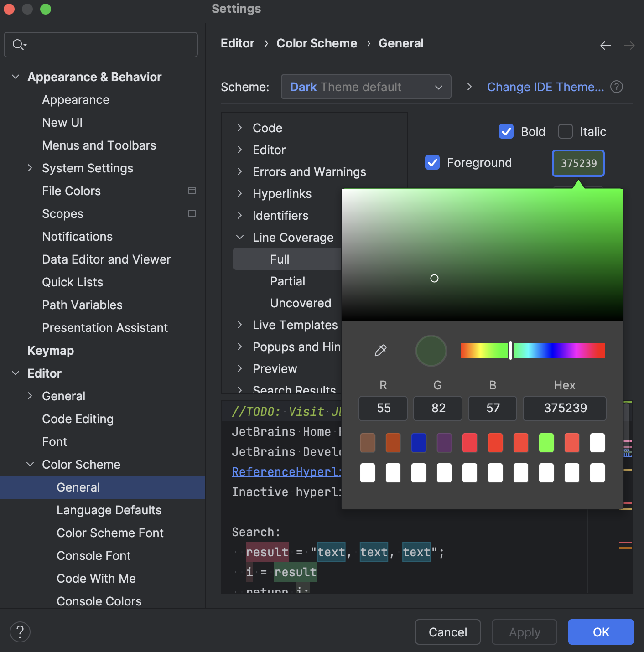This screenshot has height=652, width=644.
Task: Open help icon next to Change IDE Theme
Action: coord(617,87)
